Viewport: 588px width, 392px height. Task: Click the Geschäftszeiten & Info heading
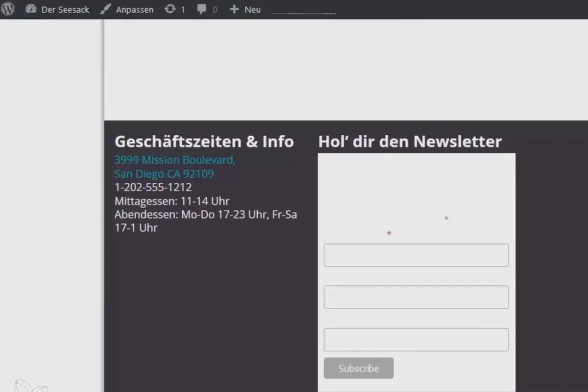pyautogui.click(x=204, y=142)
